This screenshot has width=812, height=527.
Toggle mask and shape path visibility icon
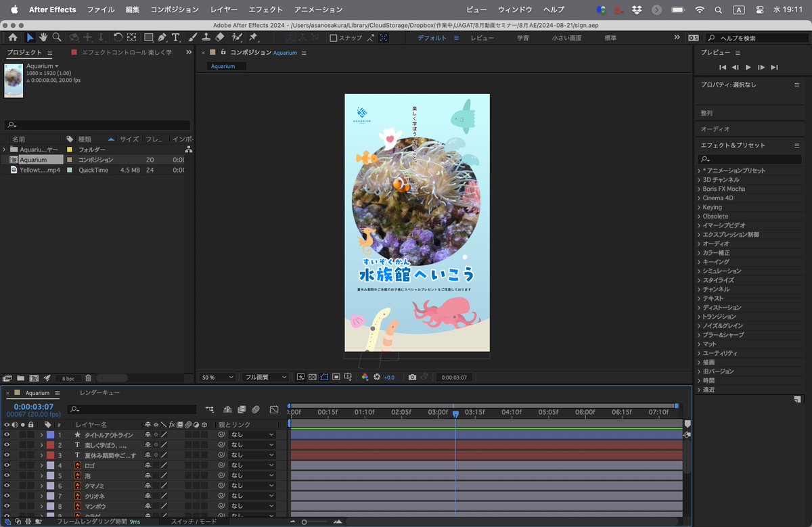(x=324, y=377)
